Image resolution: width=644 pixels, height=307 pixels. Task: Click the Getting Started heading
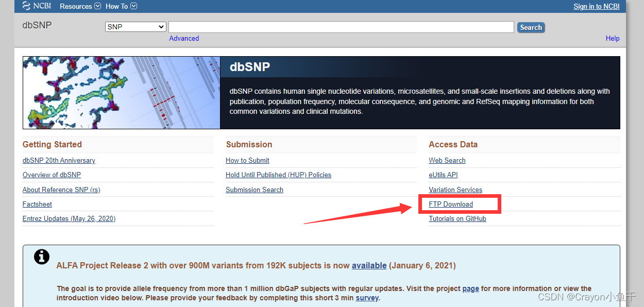[x=52, y=144]
